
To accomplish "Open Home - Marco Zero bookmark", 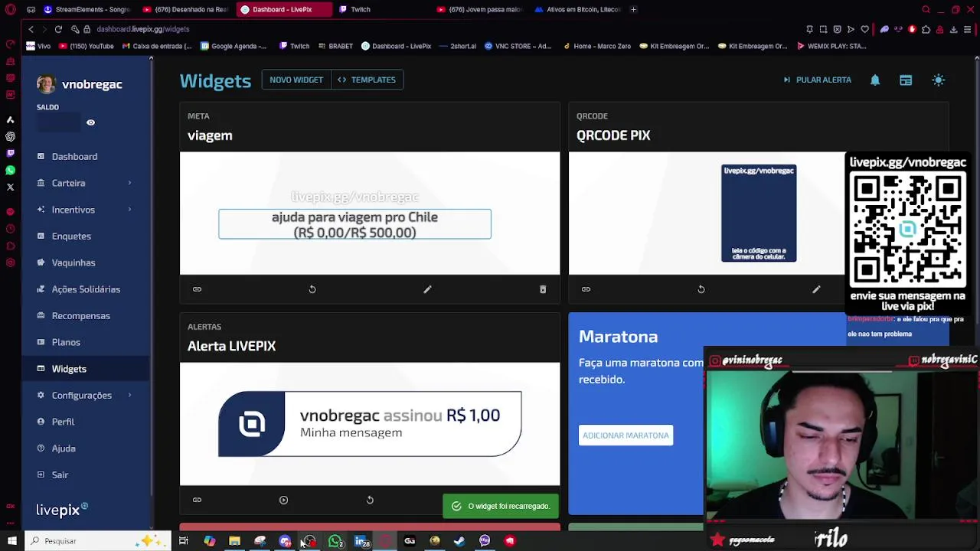I will point(597,46).
